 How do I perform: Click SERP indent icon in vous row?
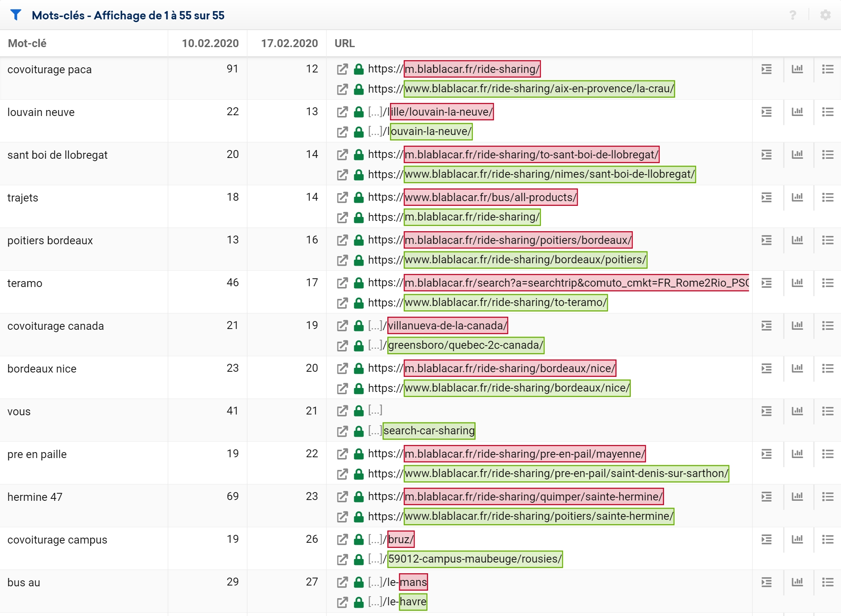click(767, 411)
